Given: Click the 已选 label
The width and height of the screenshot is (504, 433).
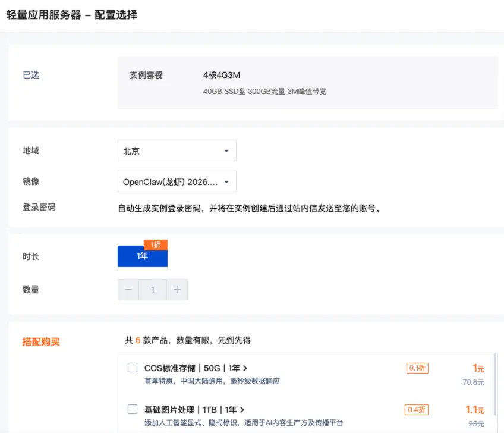Looking at the screenshot, I should pos(31,75).
